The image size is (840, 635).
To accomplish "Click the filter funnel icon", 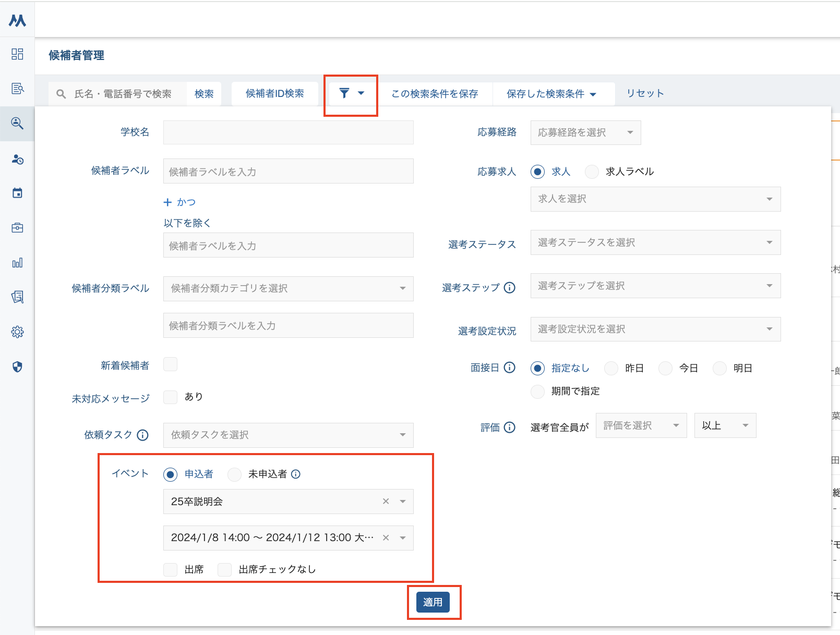I will [344, 93].
